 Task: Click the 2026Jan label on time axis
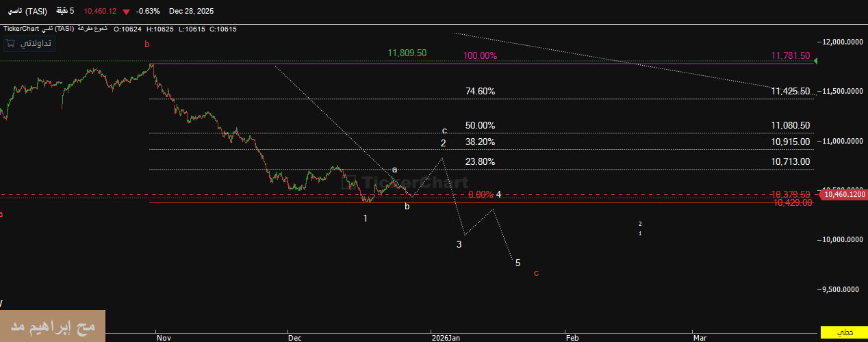click(446, 337)
